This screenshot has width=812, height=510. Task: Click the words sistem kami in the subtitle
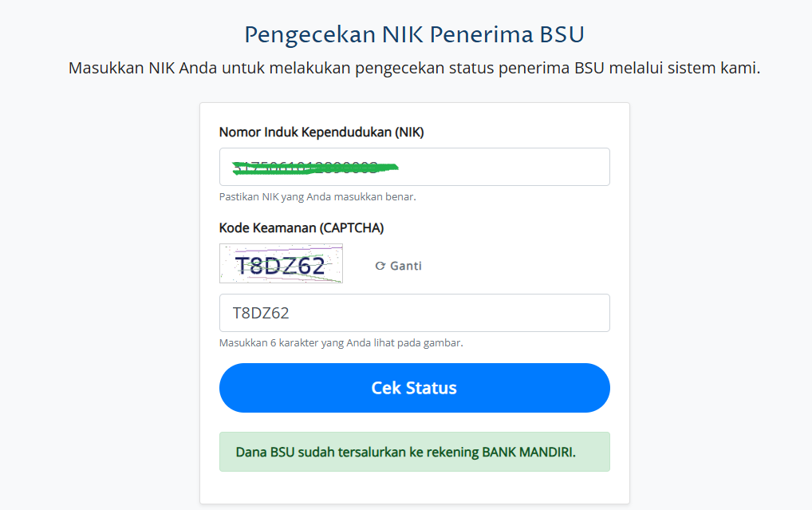coord(714,68)
